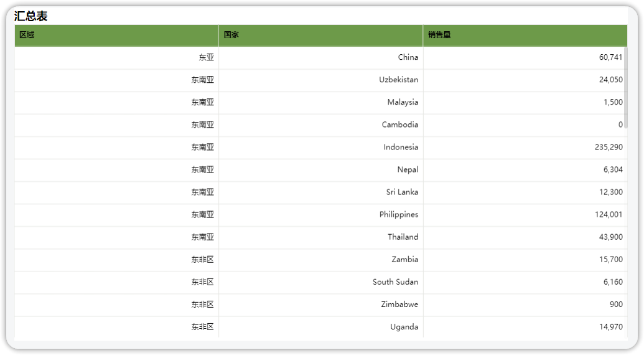Select the Indonesia cell
Image resolution: width=644 pixels, height=355 pixels.
(321, 148)
